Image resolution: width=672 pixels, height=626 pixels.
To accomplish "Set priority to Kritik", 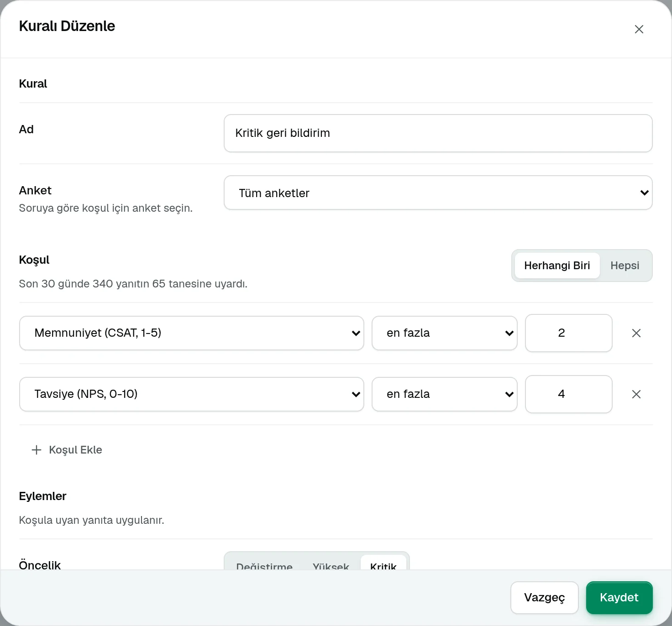I will (x=383, y=563).
